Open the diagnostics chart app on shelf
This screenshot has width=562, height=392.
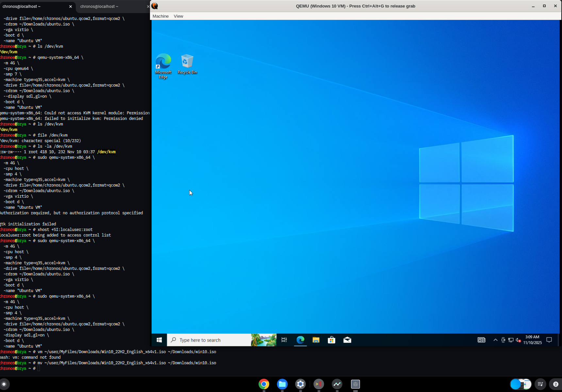coord(337,384)
